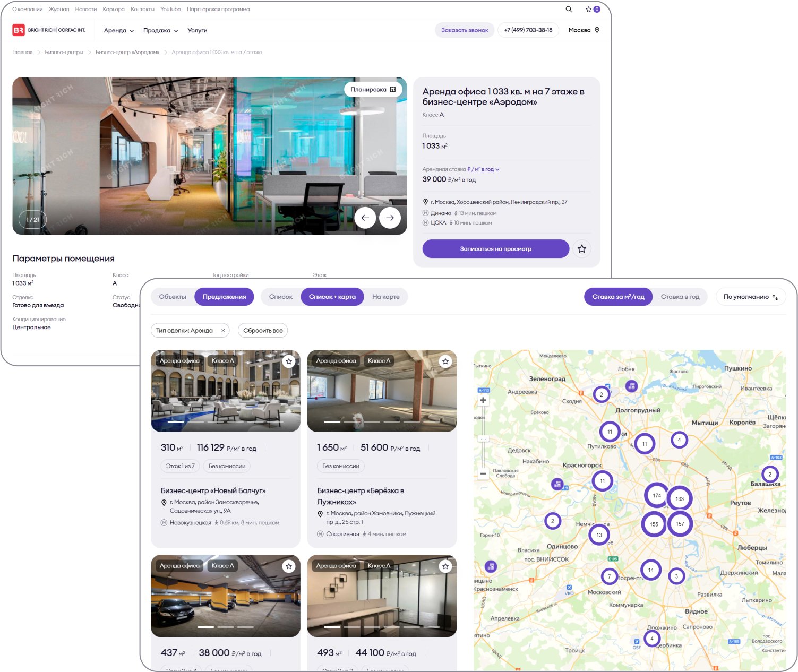Go to Бизнес-центр «Аэродом» breadcrumb

pyautogui.click(x=127, y=53)
